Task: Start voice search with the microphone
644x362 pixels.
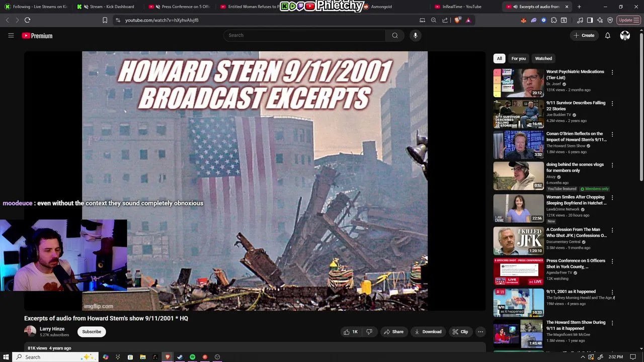Action: click(x=415, y=35)
